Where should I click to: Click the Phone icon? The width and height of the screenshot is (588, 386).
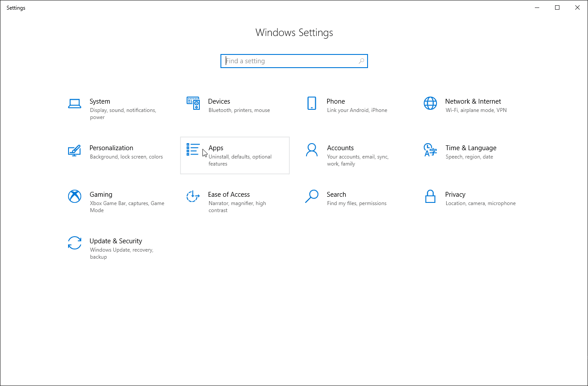pyautogui.click(x=312, y=103)
